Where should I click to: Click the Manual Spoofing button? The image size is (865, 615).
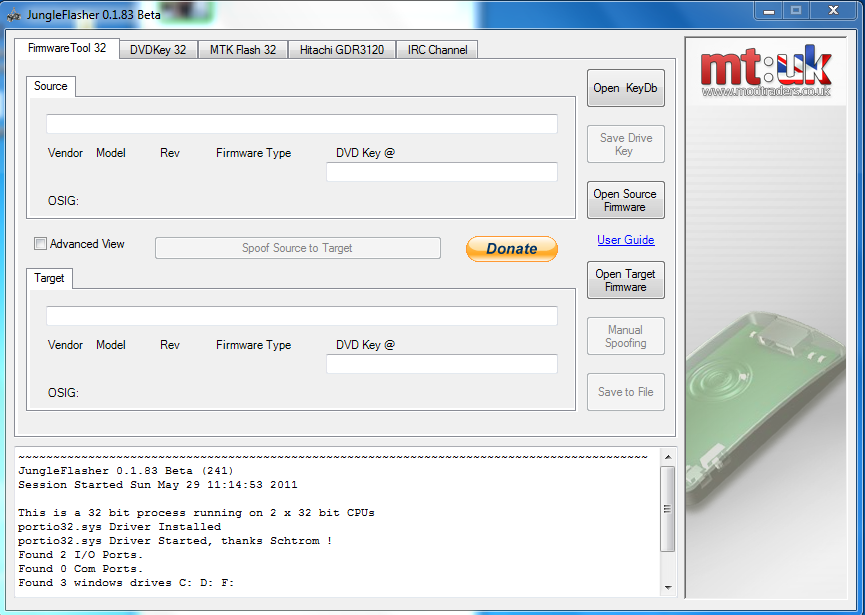point(626,336)
